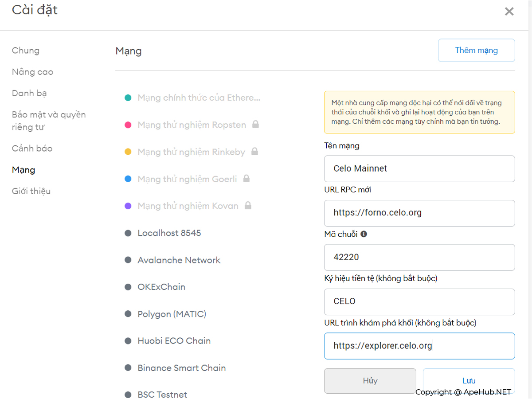Click the lock icon next to Goerli
This screenshot has width=532, height=399.
pyautogui.click(x=246, y=179)
